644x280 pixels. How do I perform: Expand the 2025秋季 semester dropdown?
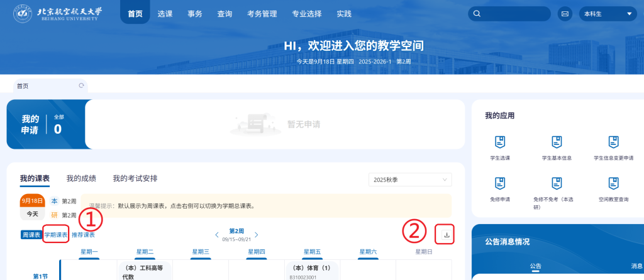tap(410, 180)
